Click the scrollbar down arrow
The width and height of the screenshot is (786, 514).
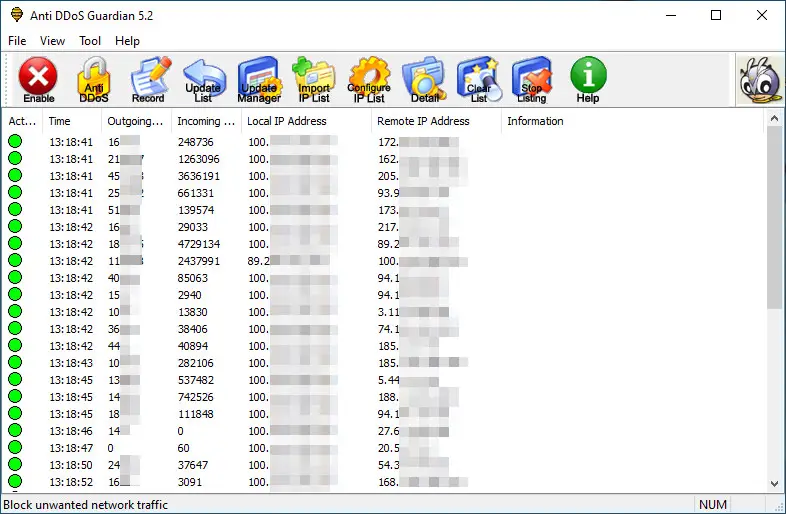pyautogui.click(x=774, y=484)
